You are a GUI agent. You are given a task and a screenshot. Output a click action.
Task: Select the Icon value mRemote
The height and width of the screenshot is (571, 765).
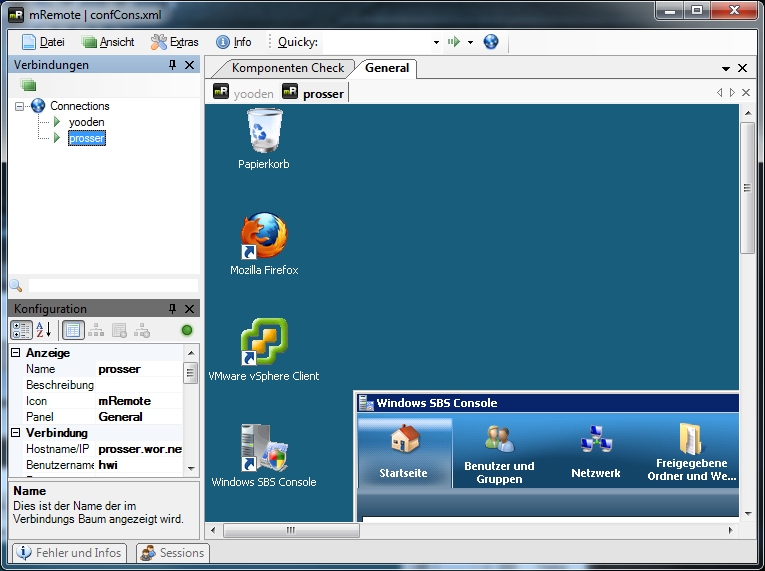click(x=140, y=401)
